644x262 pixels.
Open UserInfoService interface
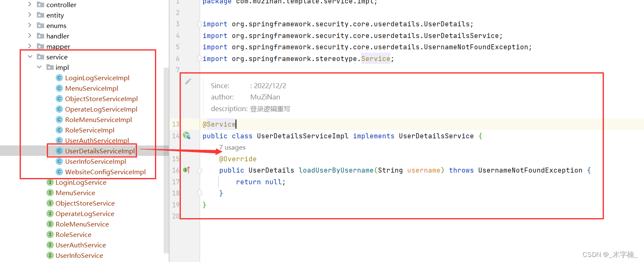[x=79, y=255]
